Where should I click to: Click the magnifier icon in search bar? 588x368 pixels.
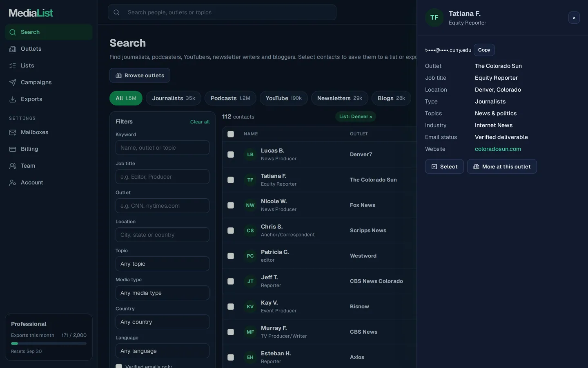(x=116, y=12)
